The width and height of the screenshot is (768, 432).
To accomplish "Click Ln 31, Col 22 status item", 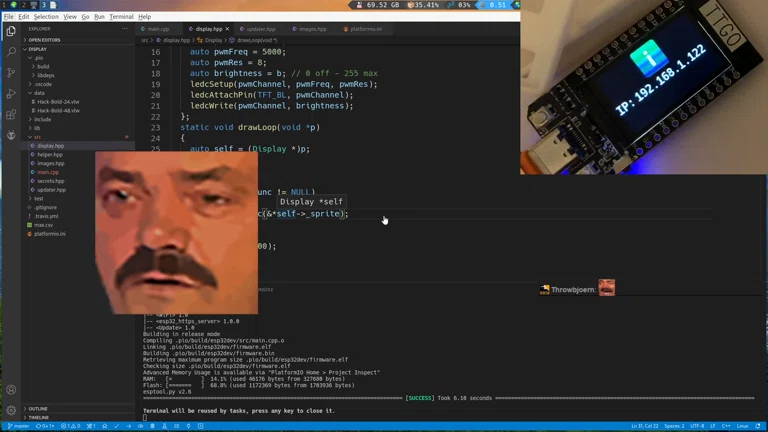I will pyautogui.click(x=645, y=426).
